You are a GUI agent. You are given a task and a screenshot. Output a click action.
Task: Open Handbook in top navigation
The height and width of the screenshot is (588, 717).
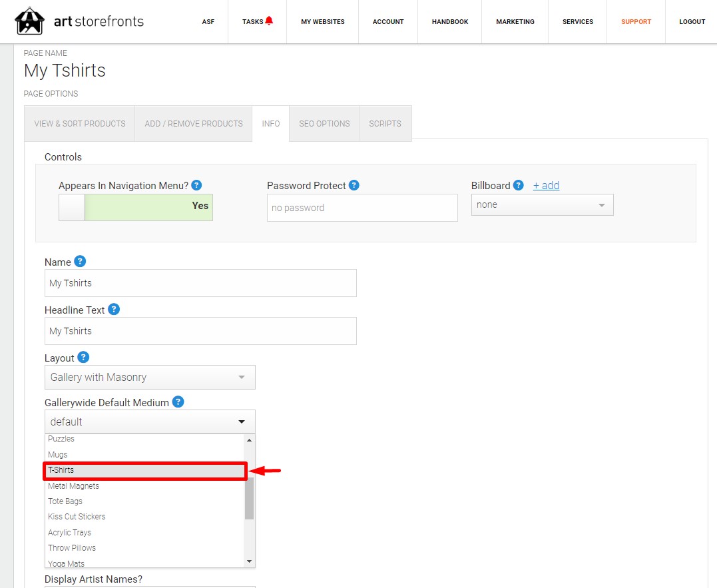tap(450, 21)
